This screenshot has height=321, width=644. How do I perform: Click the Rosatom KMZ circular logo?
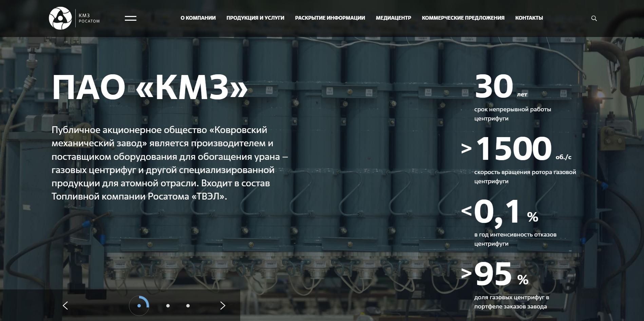60,18
